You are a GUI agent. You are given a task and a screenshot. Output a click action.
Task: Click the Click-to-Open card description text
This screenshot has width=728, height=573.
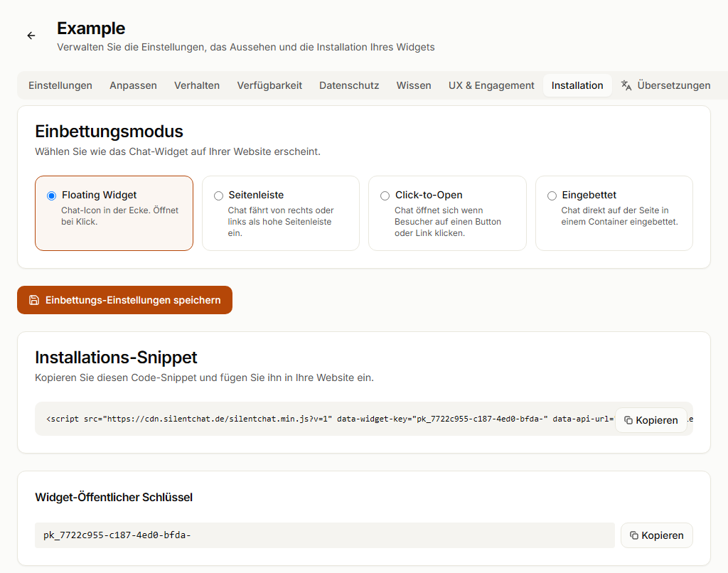(x=448, y=222)
